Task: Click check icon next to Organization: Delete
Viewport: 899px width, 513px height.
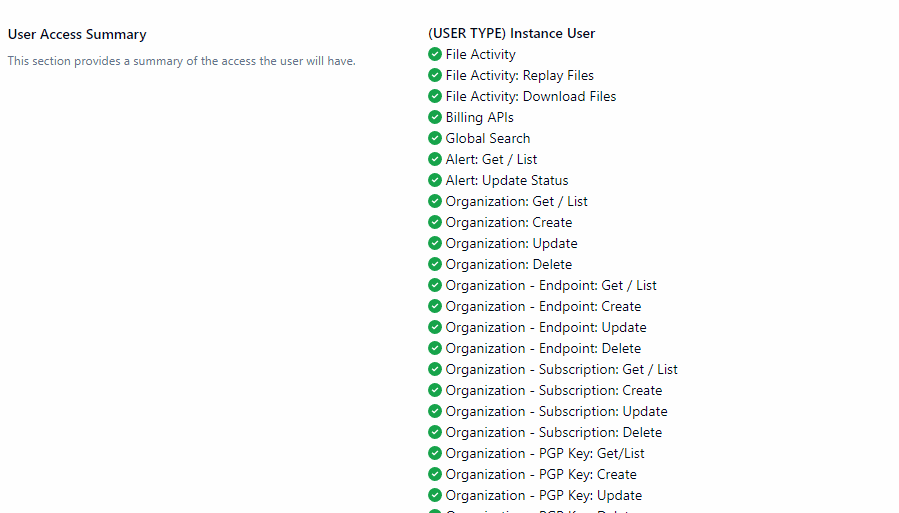Action: tap(435, 264)
